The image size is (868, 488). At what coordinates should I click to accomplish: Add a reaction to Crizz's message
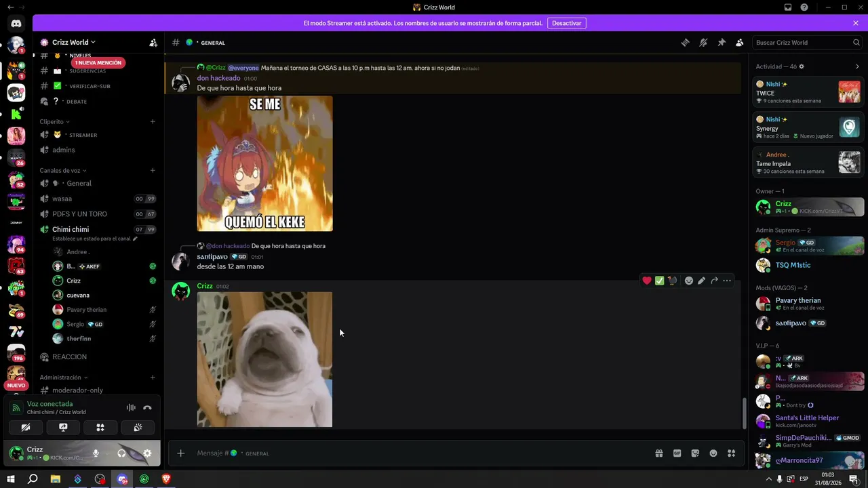[689, 281]
